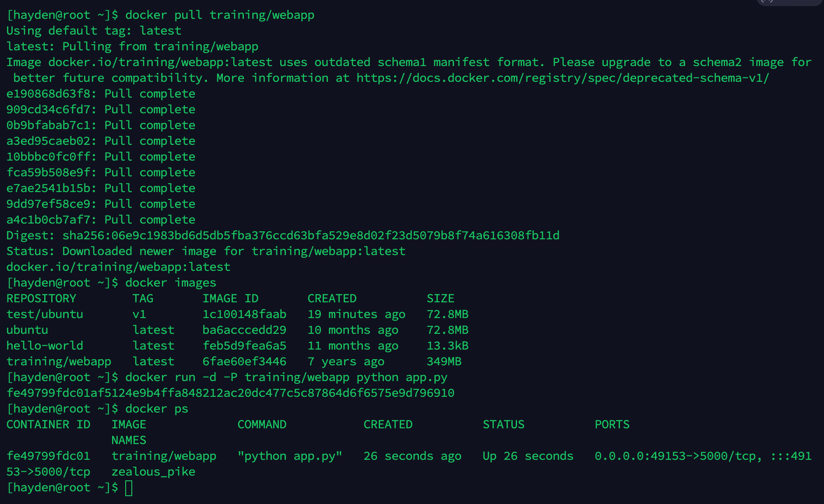The height and width of the screenshot is (504, 824).
Task: Click the IMAGE ID column header
Action: [230, 299]
